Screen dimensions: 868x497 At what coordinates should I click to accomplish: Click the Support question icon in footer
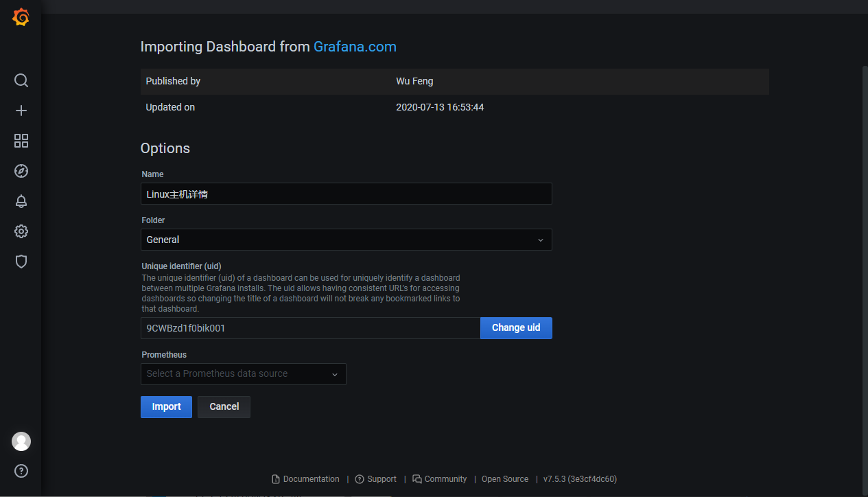(x=360, y=479)
